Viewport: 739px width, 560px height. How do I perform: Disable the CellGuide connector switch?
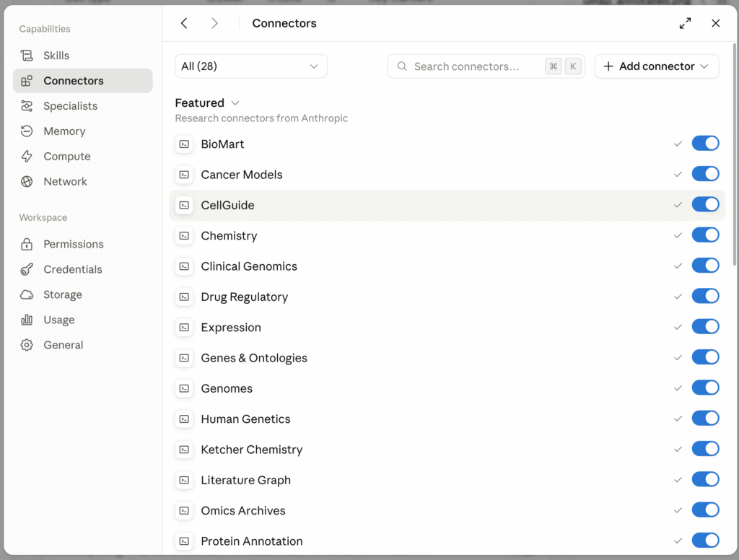(705, 204)
